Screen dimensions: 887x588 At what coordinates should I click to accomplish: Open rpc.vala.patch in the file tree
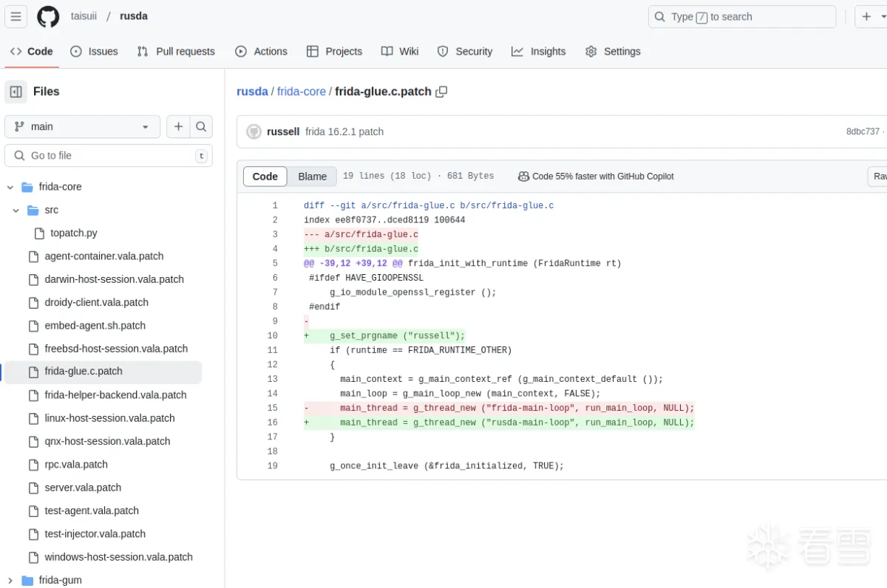pos(76,464)
